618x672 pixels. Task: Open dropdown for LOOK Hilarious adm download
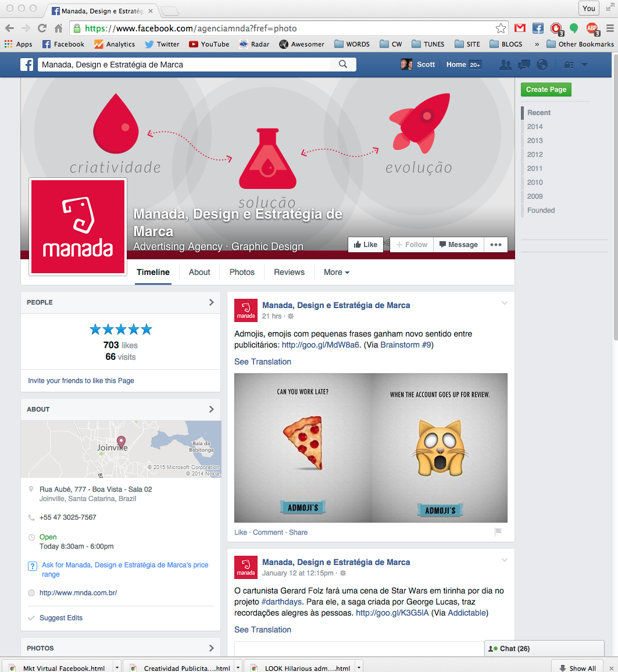pos(358,668)
